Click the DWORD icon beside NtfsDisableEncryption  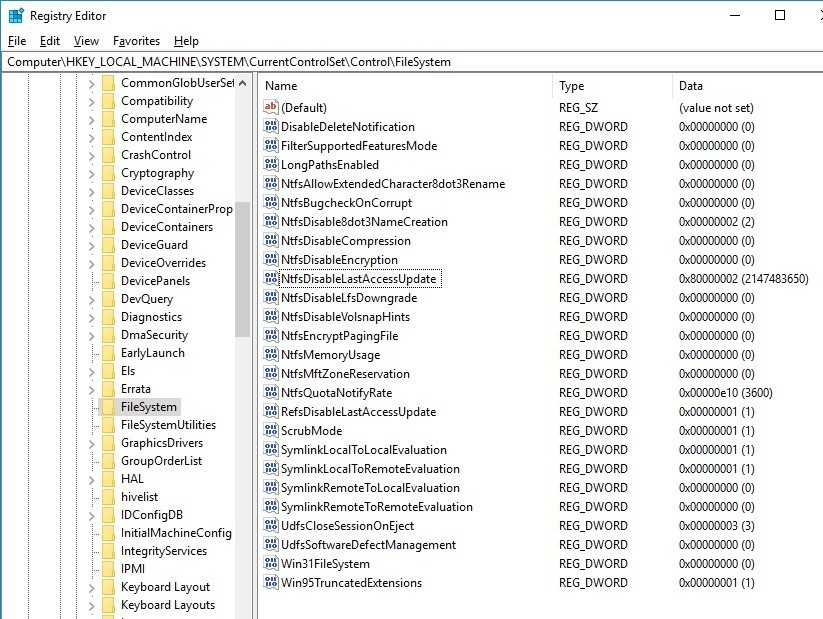coord(271,259)
